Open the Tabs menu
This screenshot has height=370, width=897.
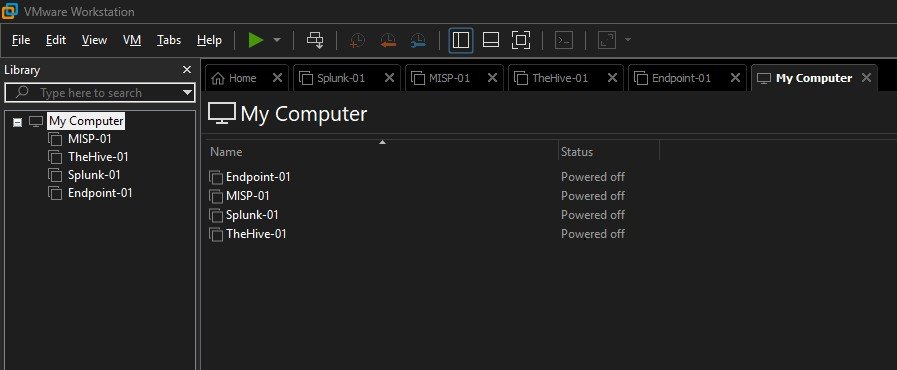(169, 40)
